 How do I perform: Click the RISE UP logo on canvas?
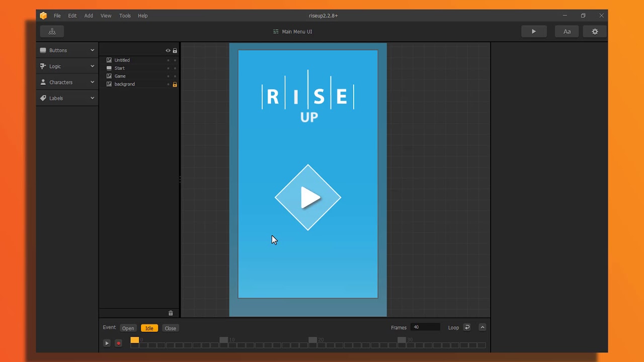click(308, 97)
